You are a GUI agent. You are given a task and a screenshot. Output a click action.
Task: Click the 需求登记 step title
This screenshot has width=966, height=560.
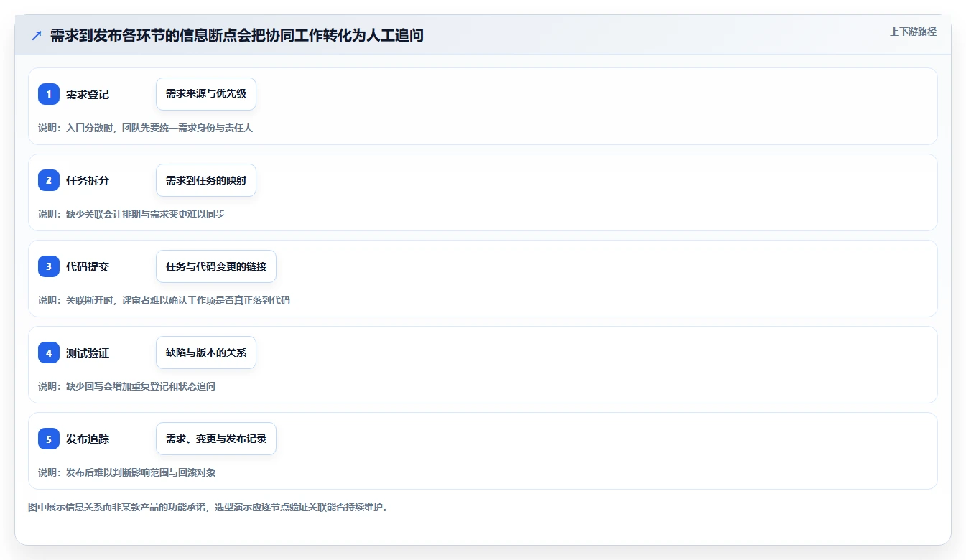click(88, 95)
